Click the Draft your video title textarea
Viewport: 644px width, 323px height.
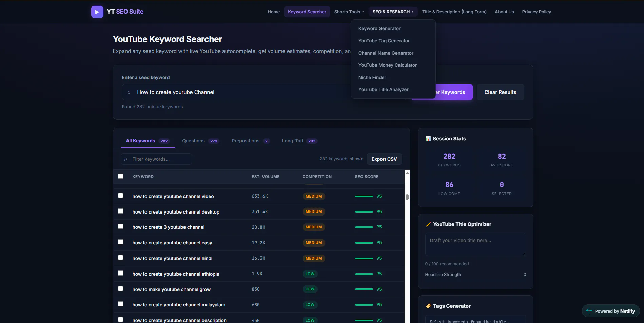click(x=475, y=244)
